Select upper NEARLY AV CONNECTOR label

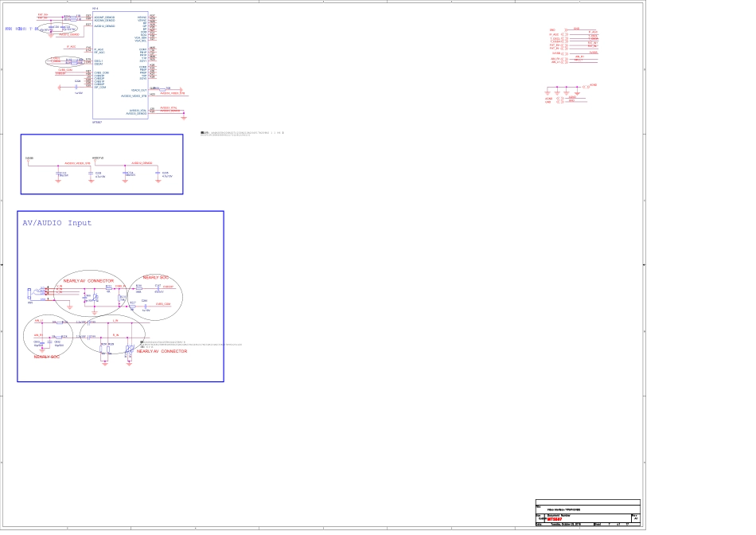point(88,281)
